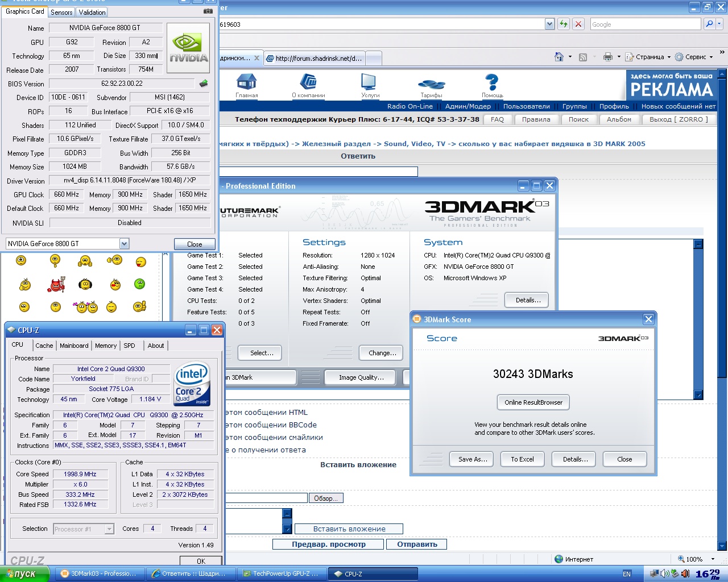Viewport: 728px width, 582px height.
Task: Click the GPU-Z screenshot camera icon
Action: 208,11
